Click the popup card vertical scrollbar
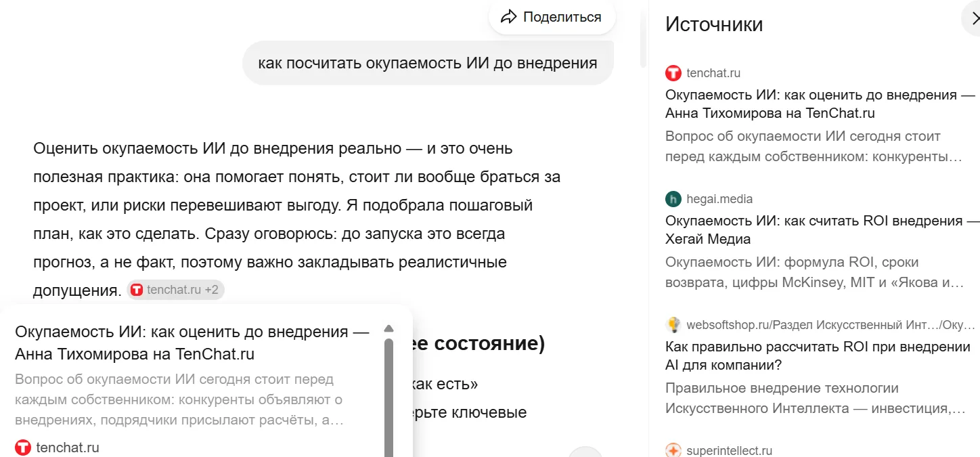 [388, 397]
